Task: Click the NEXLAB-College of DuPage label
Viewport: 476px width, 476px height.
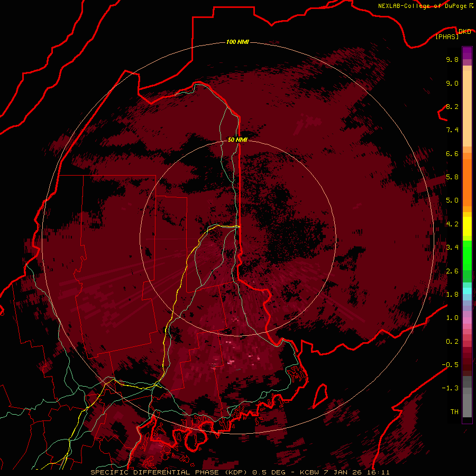Action: pos(422,6)
